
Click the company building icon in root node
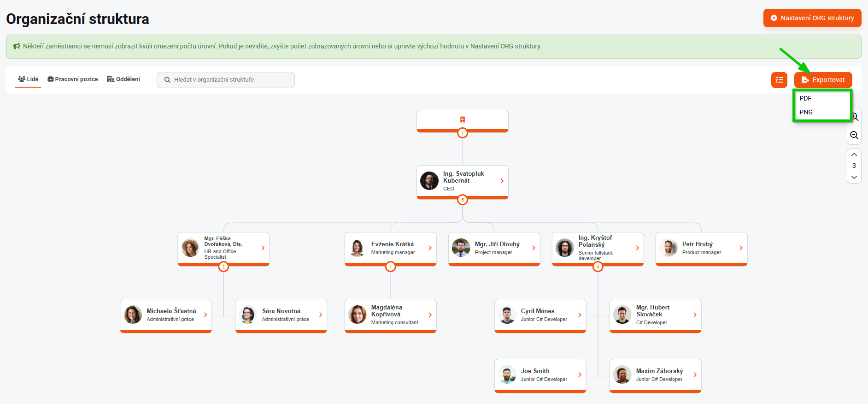[x=463, y=119]
